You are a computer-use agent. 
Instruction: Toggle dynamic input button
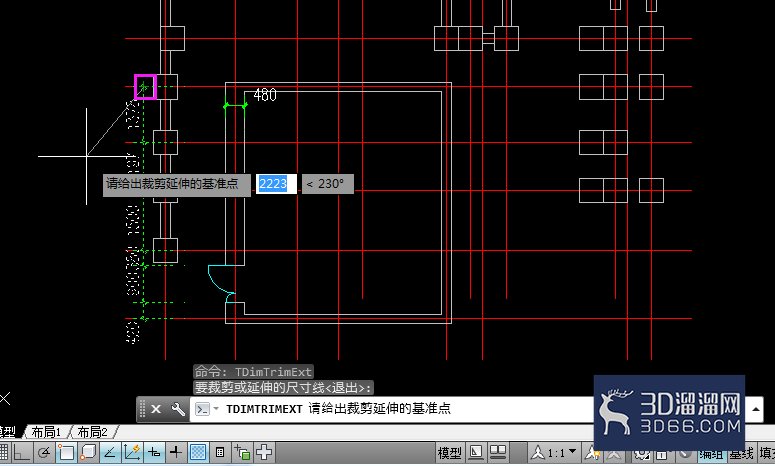tap(154, 452)
